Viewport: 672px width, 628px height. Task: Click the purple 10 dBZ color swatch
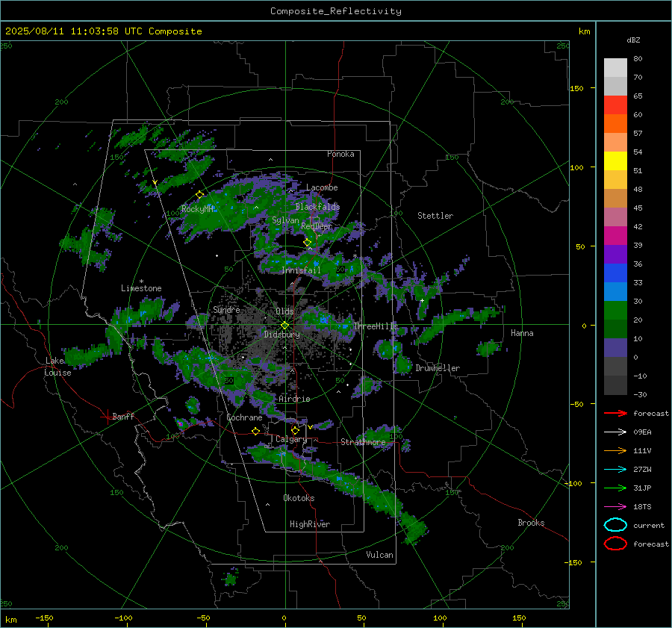click(615, 347)
